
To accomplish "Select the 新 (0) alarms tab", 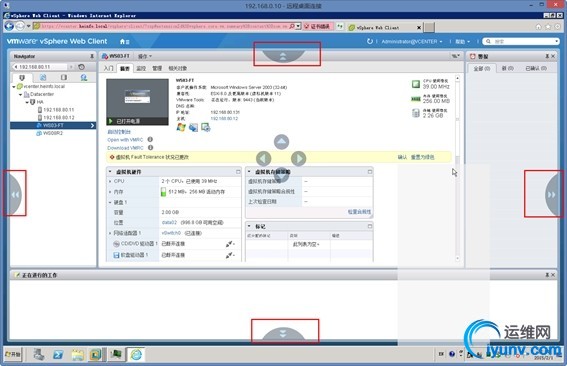I will (x=507, y=68).
